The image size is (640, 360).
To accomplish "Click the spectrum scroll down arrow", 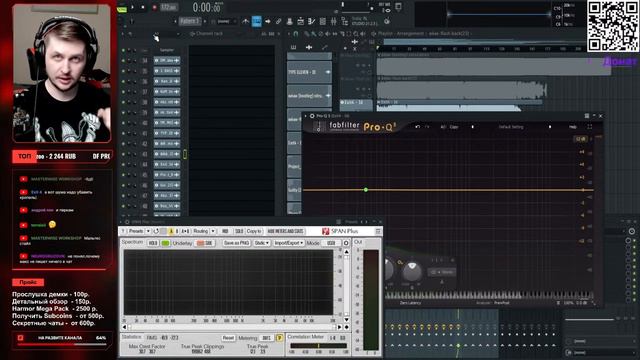I will [x=347, y=320].
